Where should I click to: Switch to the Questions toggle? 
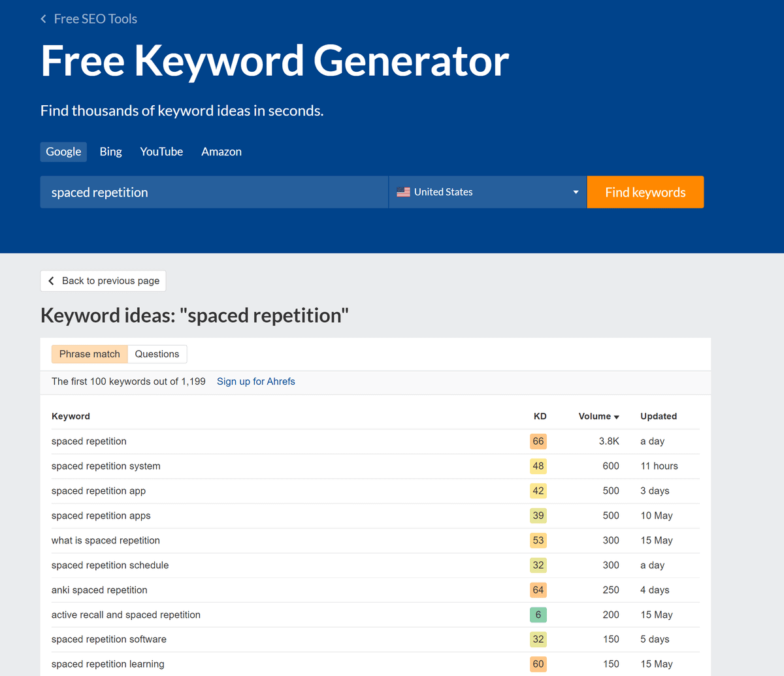[x=157, y=354]
